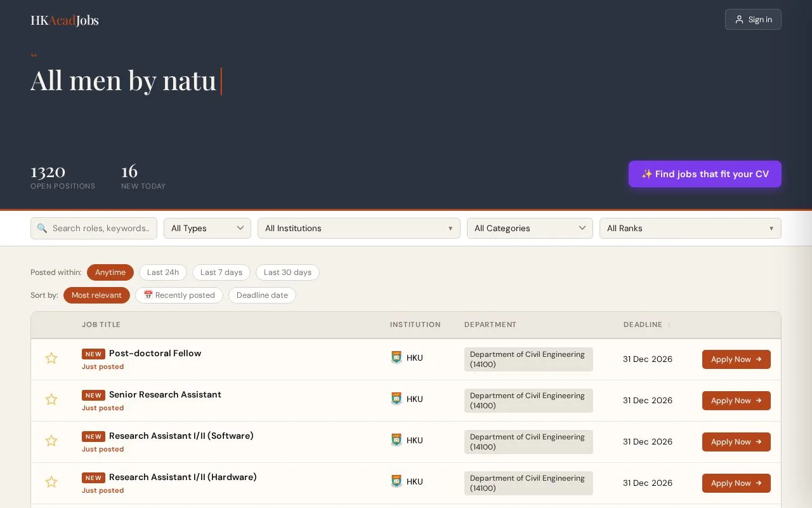Apply Now for Senior Research Assistant
The height and width of the screenshot is (508, 812).
(x=737, y=401)
